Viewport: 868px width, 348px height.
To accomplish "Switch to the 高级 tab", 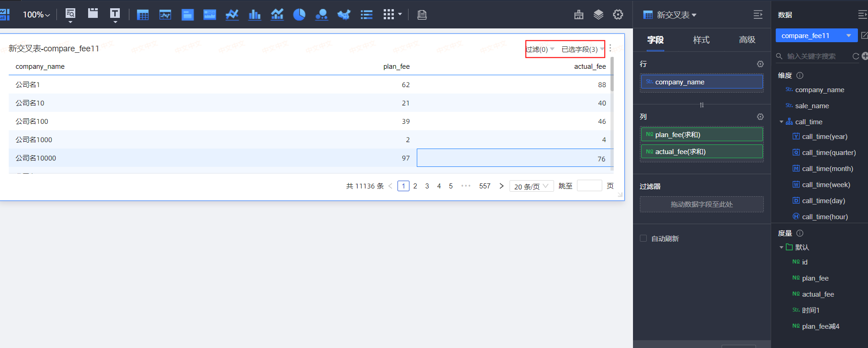I will (747, 40).
